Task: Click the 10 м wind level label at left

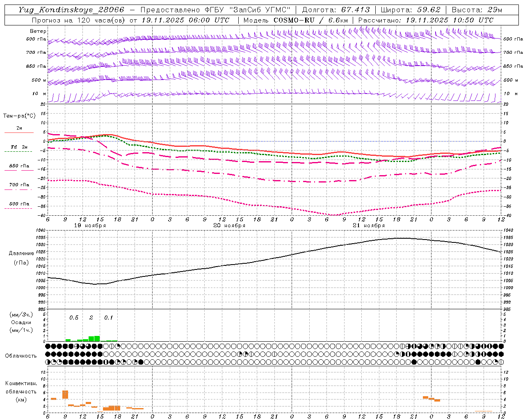Action: tap(39, 94)
